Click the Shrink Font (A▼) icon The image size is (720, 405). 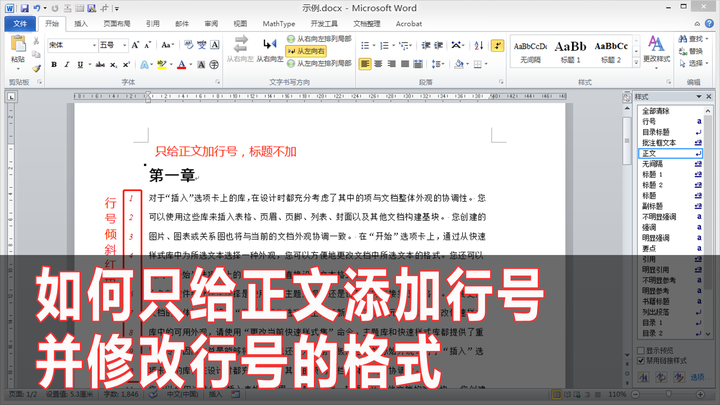tap(147, 45)
